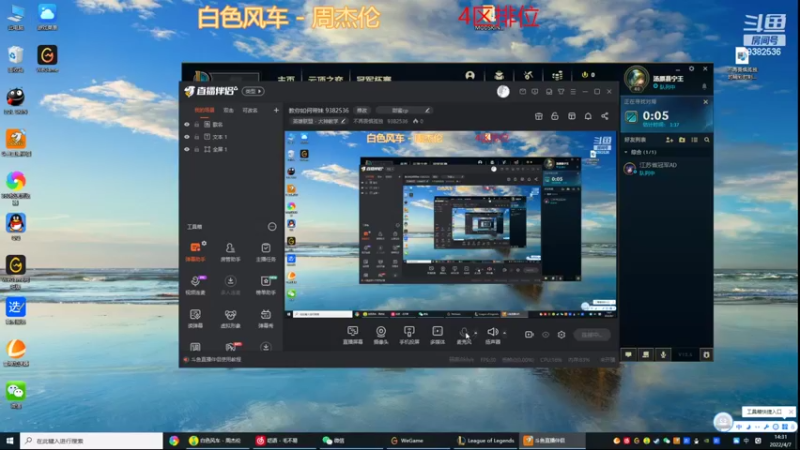Open the notification bell above the preview

click(588, 116)
